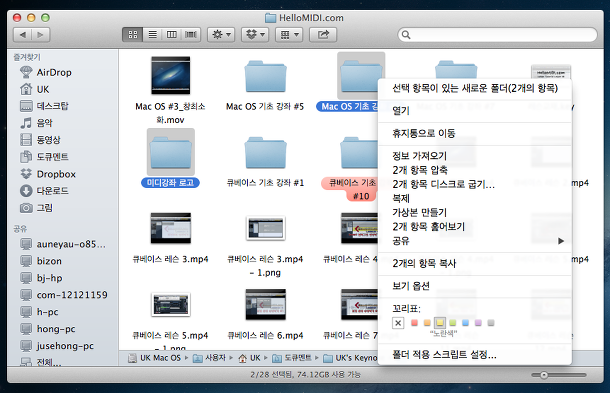This screenshot has width=610, height=393.
Task: Go forward with the right arrow button
Action: tap(41, 35)
